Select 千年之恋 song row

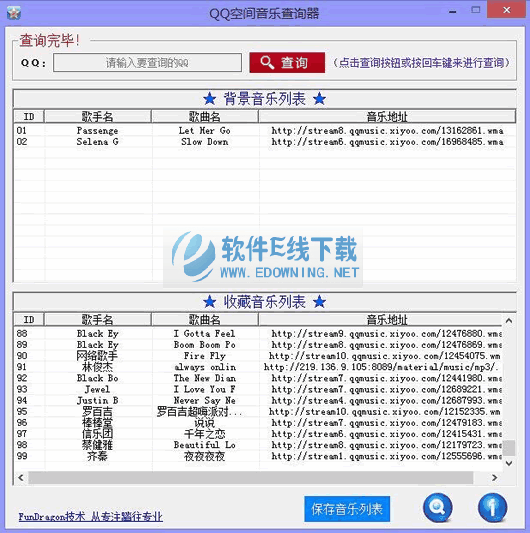[x=258, y=434]
